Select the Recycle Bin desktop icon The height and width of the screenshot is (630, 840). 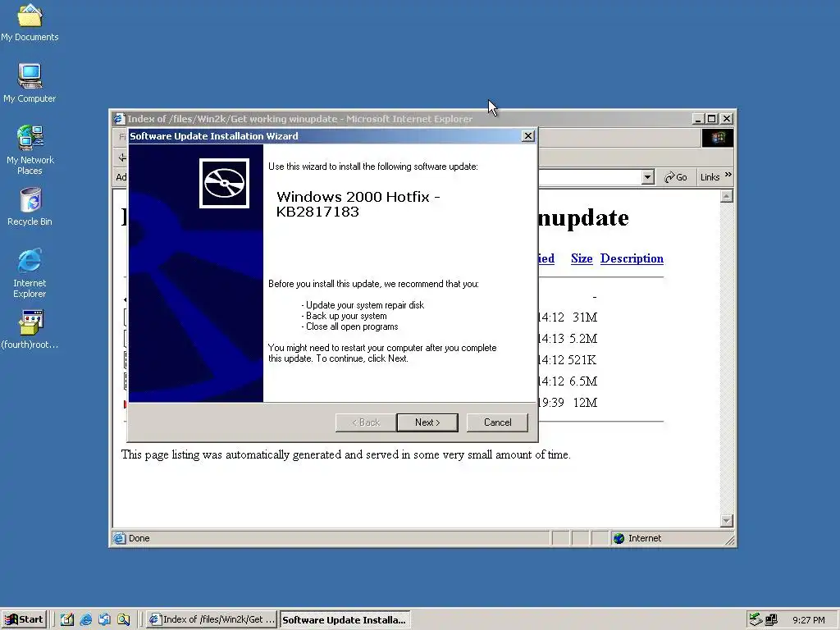[30, 207]
